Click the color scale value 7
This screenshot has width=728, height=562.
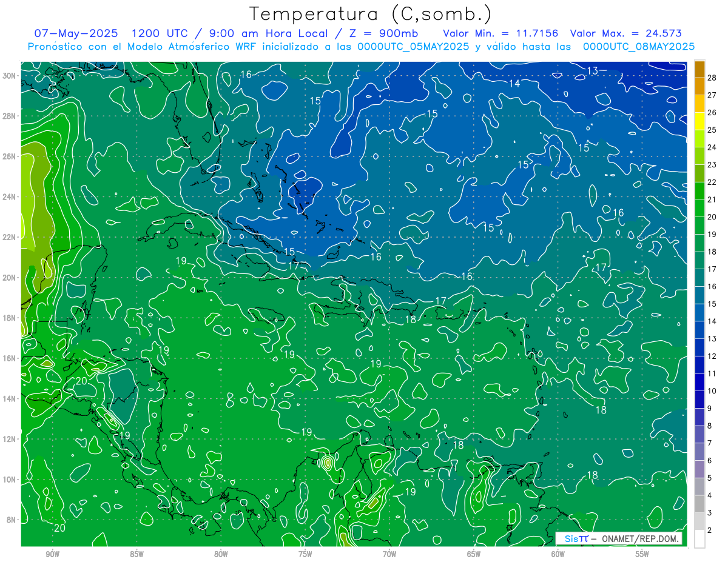tap(710, 443)
